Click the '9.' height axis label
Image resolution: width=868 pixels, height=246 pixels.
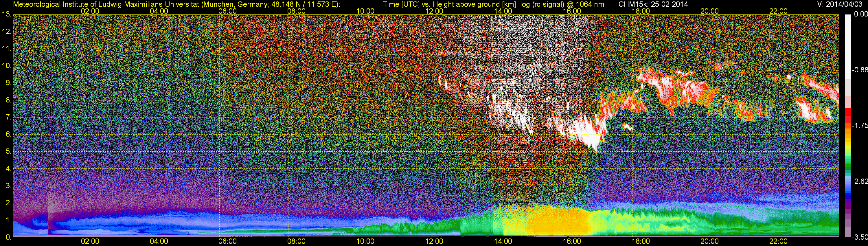tap(8, 83)
